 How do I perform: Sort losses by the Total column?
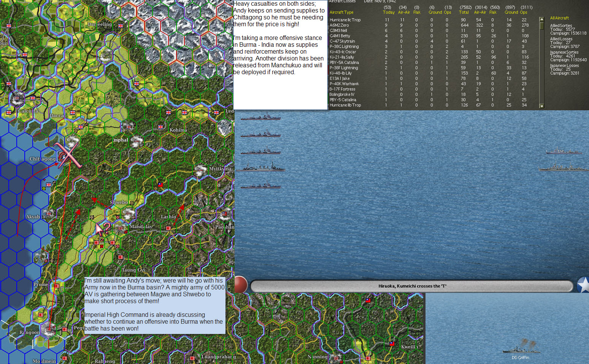point(464,12)
